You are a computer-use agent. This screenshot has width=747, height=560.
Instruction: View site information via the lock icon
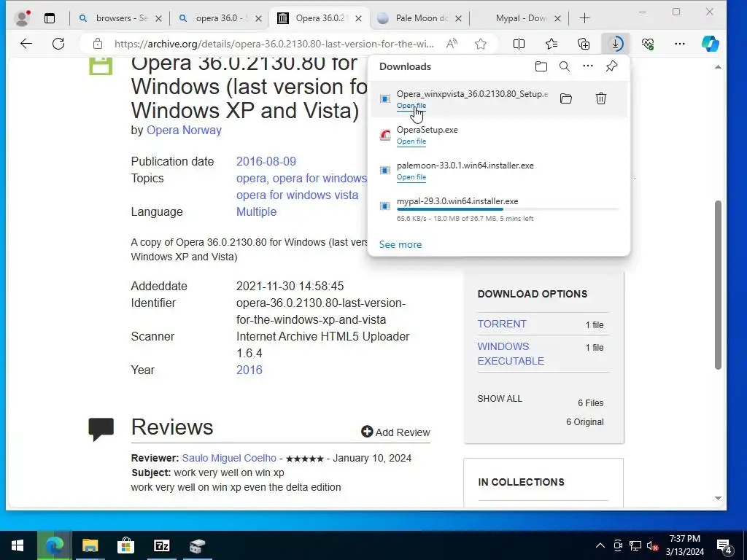[x=98, y=44]
